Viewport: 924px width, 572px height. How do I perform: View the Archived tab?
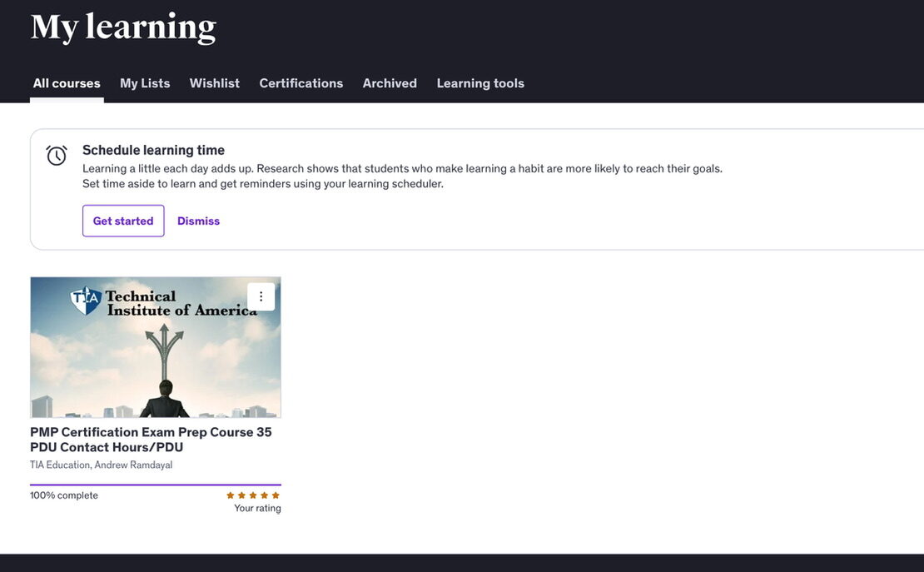(390, 83)
